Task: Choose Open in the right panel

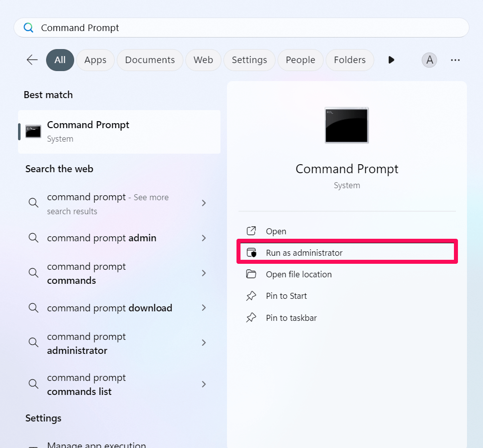Action: (347, 231)
